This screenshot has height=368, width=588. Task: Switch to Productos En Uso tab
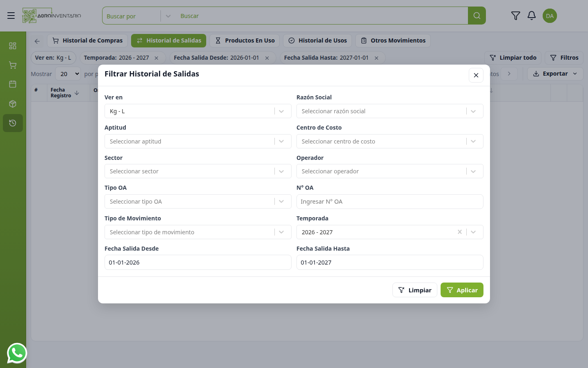[245, 40]
